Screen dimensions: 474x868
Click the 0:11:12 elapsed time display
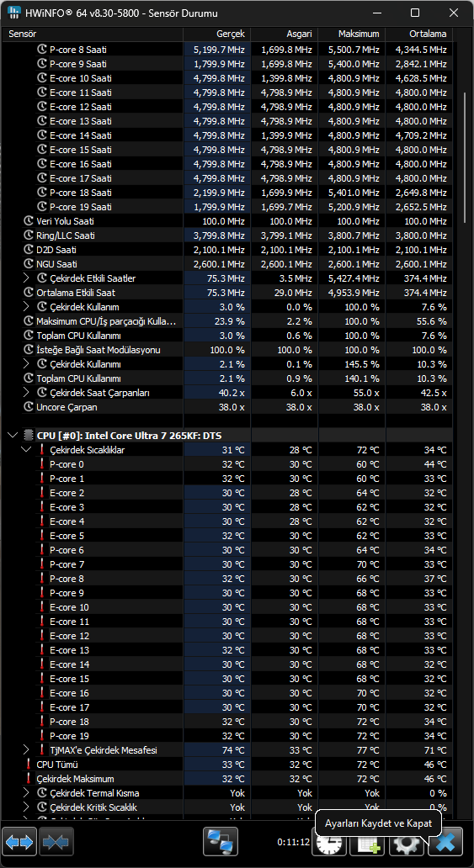pyautogui.click(x=293, y=842)
